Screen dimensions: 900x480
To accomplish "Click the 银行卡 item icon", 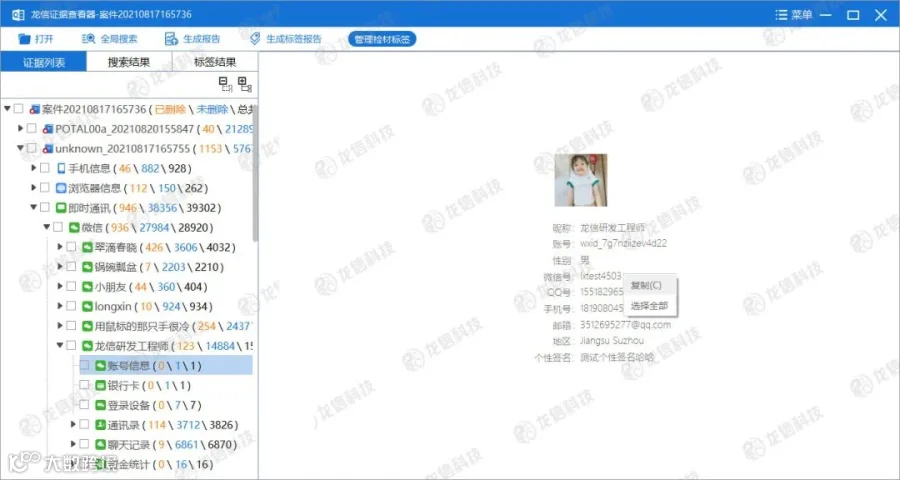I will click(100, 385).
